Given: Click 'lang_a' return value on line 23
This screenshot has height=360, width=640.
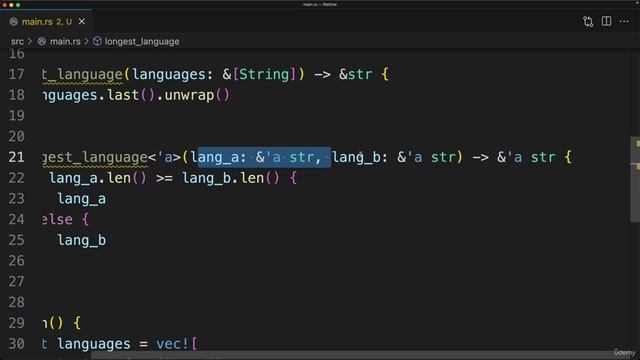Looking at the screenshot, I should point(82,199).
